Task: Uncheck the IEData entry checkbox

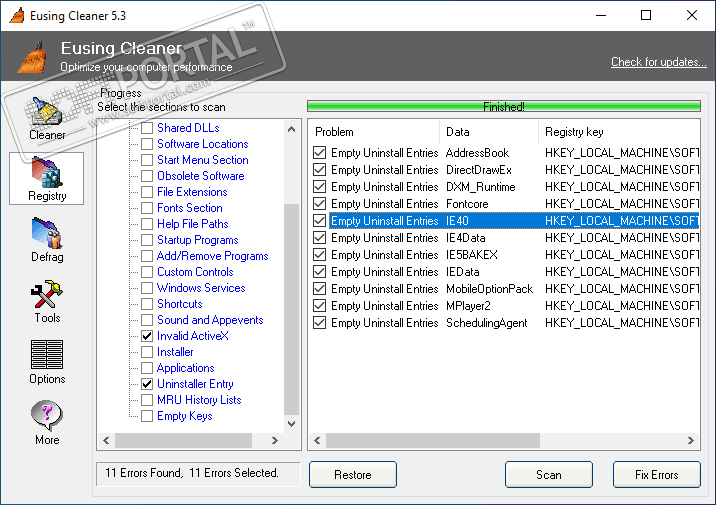Action: [320, 272]
